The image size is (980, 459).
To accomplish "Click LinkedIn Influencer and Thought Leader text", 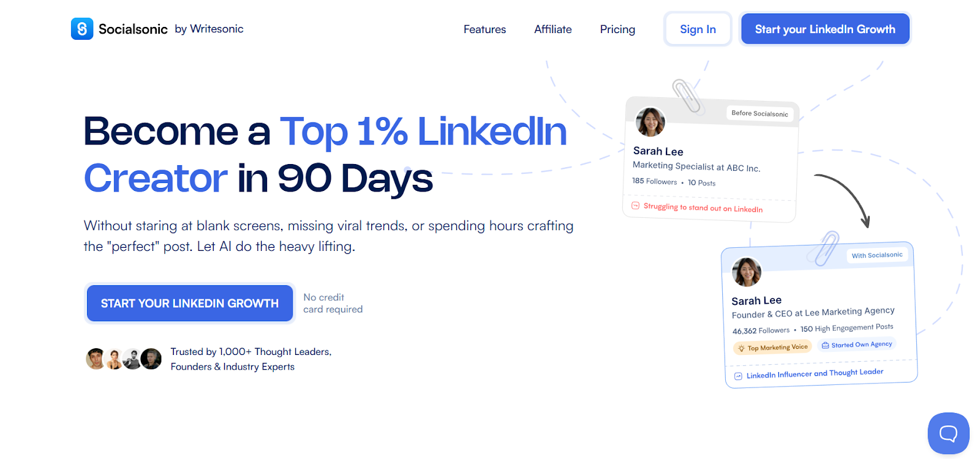I will coord(815,373).
